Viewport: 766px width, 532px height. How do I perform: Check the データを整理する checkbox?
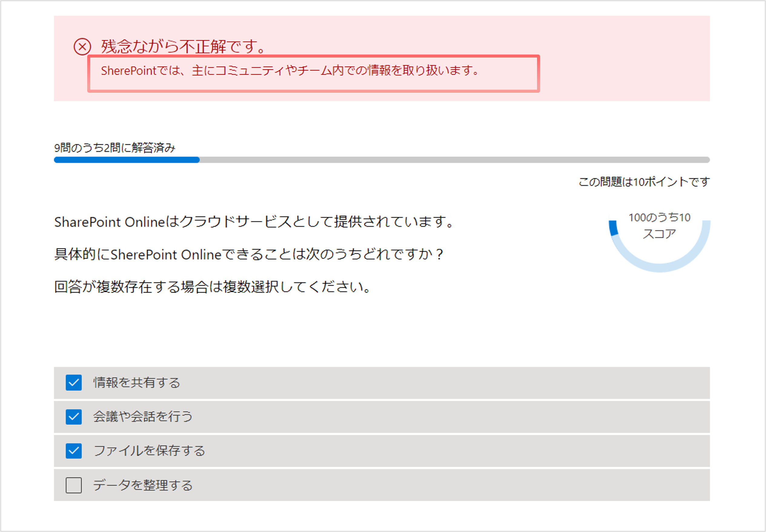tap(74, 485)
